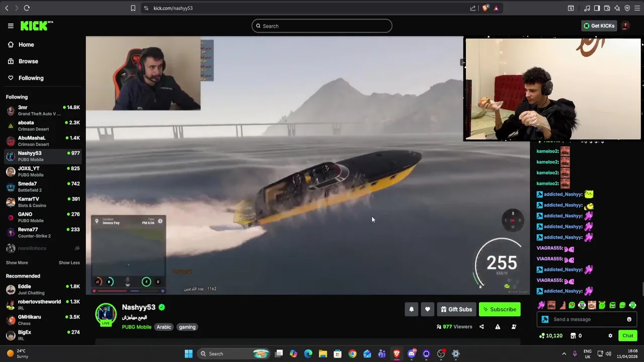Open the Following page in the sidebar
The height and width of the screenshot is (362, 644).
click(x=42, y=78)
